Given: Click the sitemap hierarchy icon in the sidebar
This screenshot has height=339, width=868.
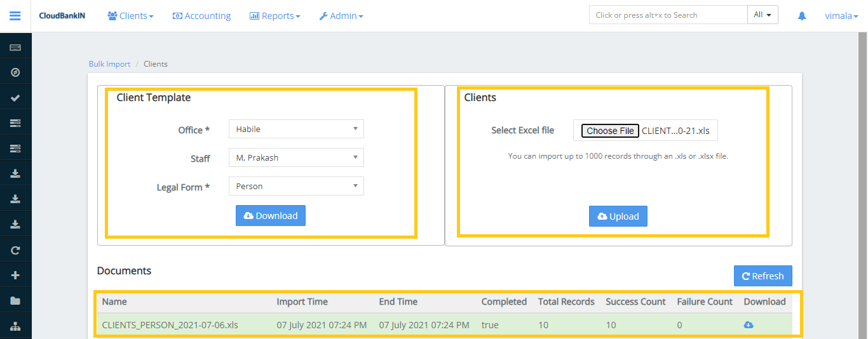Looking at the screenshot, I should [15, 326].
